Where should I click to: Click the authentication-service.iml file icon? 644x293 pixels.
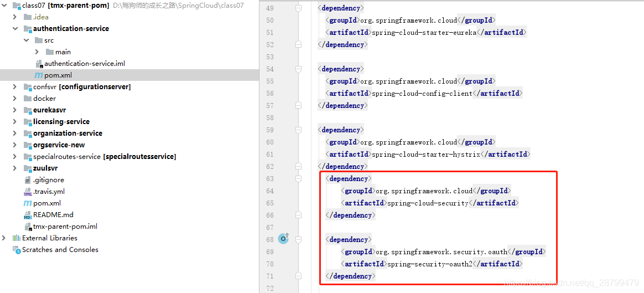click(39, 64)
